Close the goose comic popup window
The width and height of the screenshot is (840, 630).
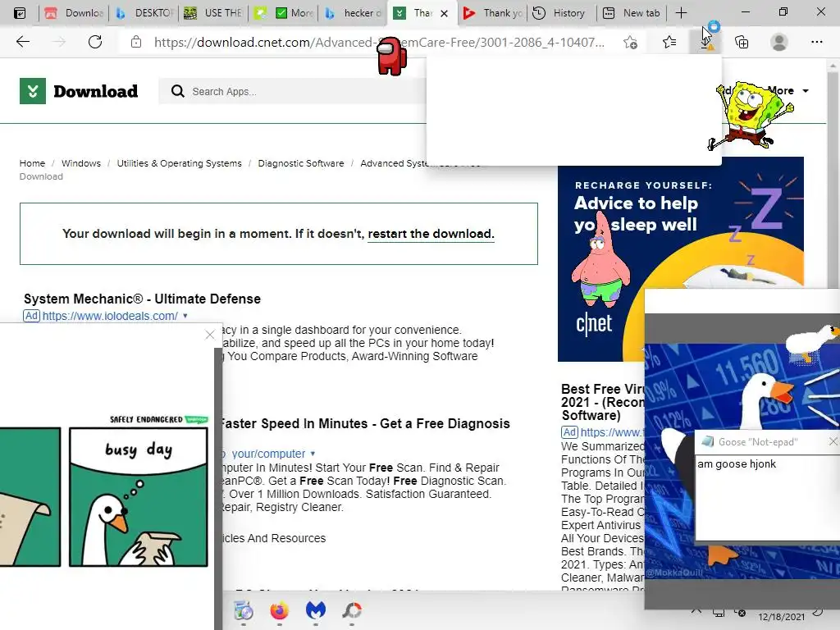click(210, 336)
